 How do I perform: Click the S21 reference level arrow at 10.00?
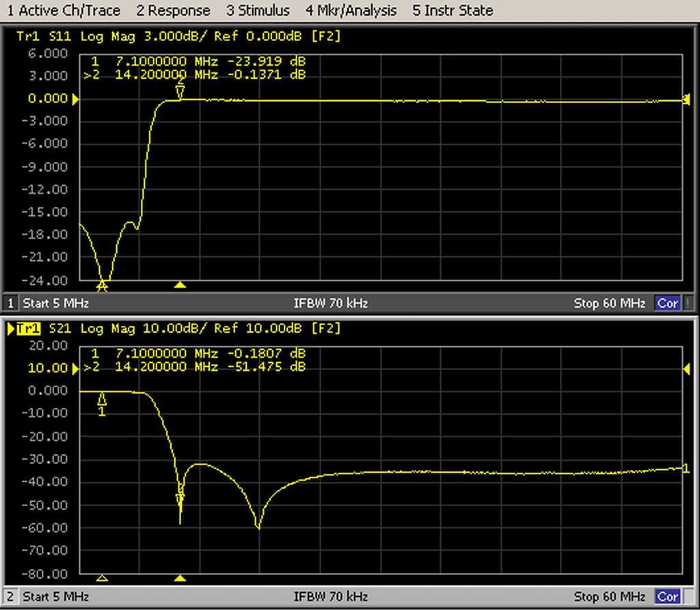(75, 369)
